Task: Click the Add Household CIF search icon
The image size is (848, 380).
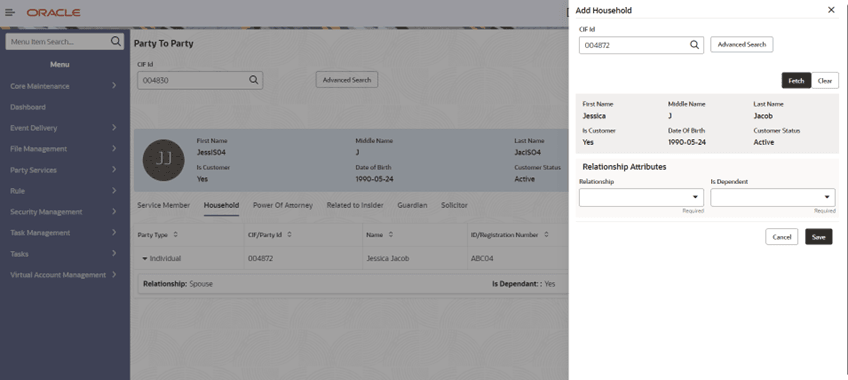Action: point(694,45)
